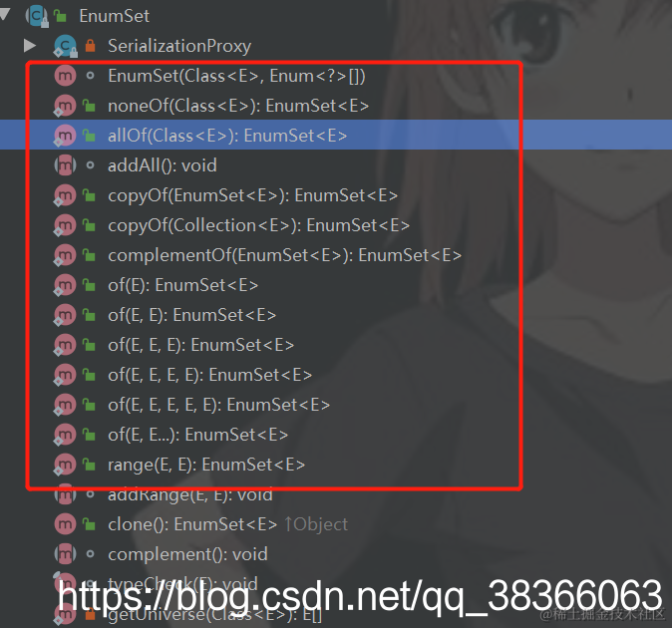Select allOf(Class<E>) method in structure
672x628 pixels.
tap(227, 136)
